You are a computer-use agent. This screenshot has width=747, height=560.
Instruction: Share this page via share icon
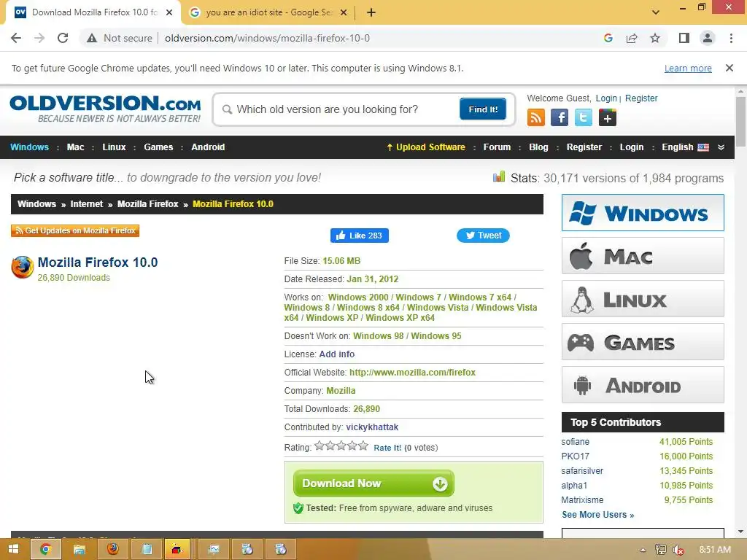click(x=632, y=38)
